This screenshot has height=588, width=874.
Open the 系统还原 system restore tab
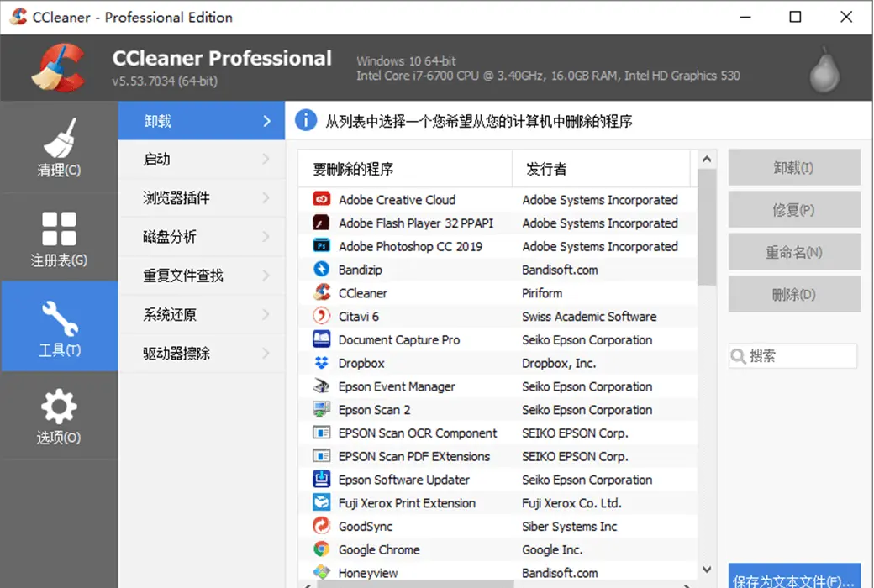point(201,314)
